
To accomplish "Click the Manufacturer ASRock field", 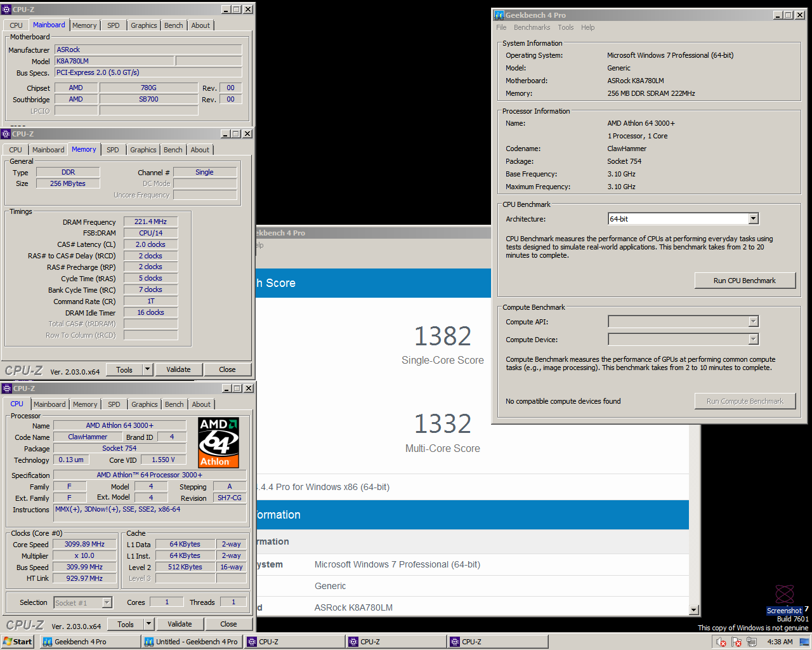I will pyautogui.click(x=148, y=50).
